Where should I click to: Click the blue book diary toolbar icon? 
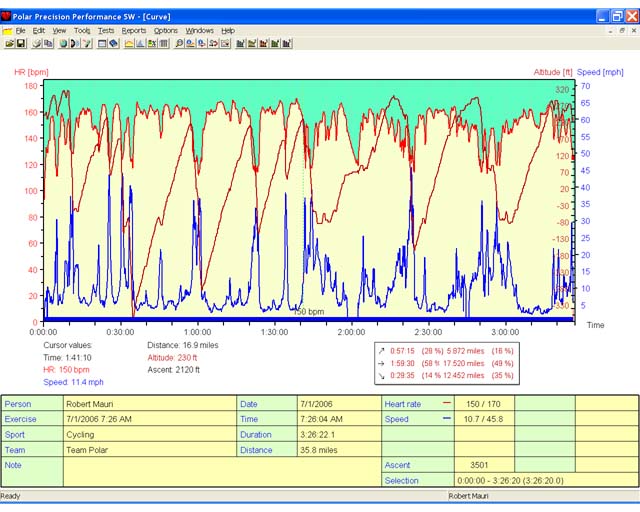[114, 43]
